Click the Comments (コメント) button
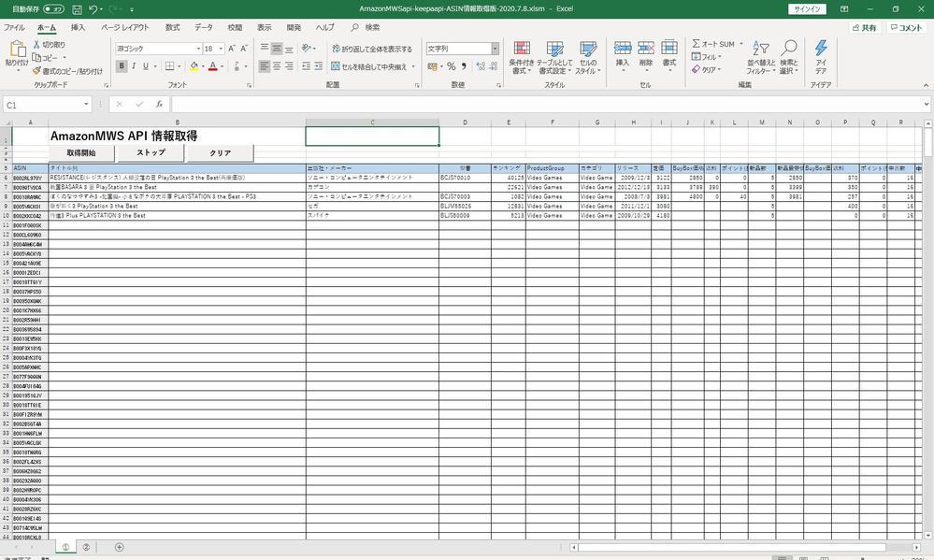 point(905,27)
